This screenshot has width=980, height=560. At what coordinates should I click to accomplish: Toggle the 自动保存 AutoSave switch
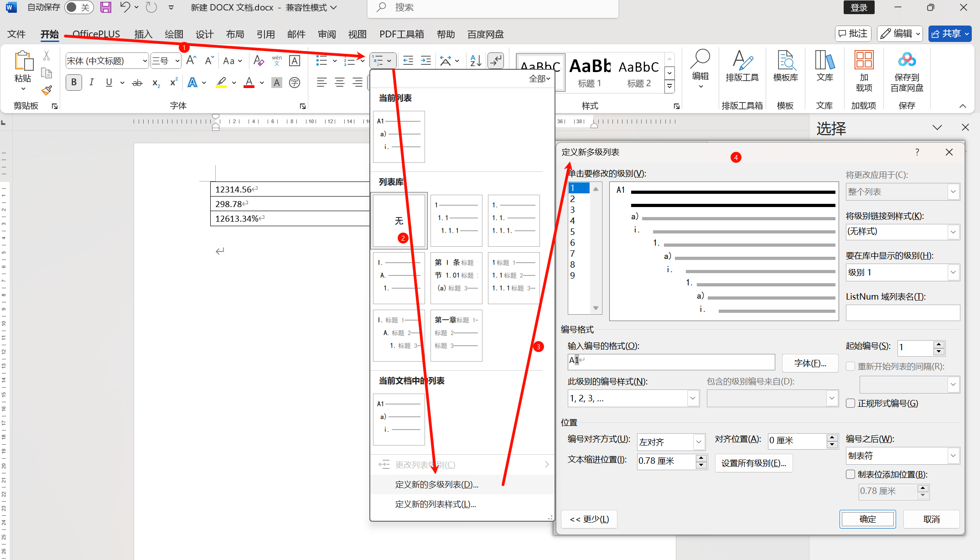pos(78,7)
